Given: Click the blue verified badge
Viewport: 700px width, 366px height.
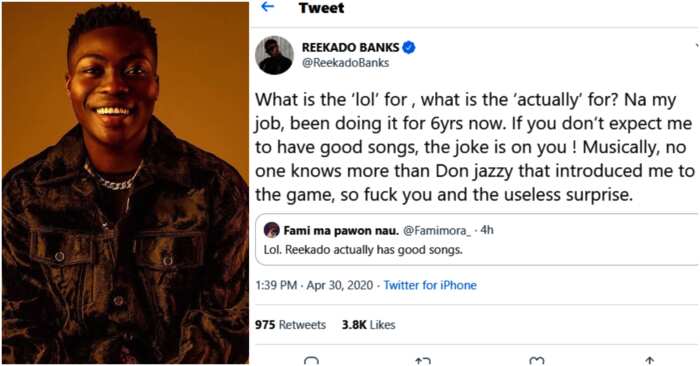Looking at the screenshot, I should click(408, 47).
